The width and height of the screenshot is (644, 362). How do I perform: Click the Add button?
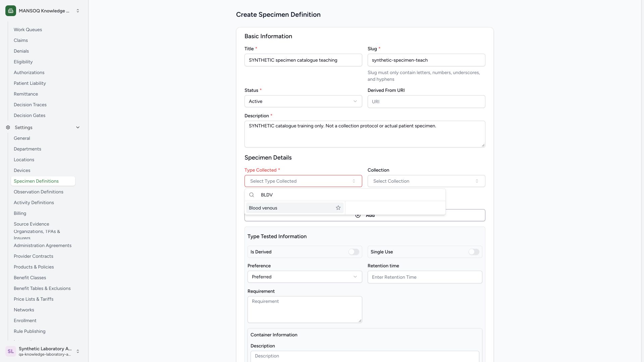(365, 215)
